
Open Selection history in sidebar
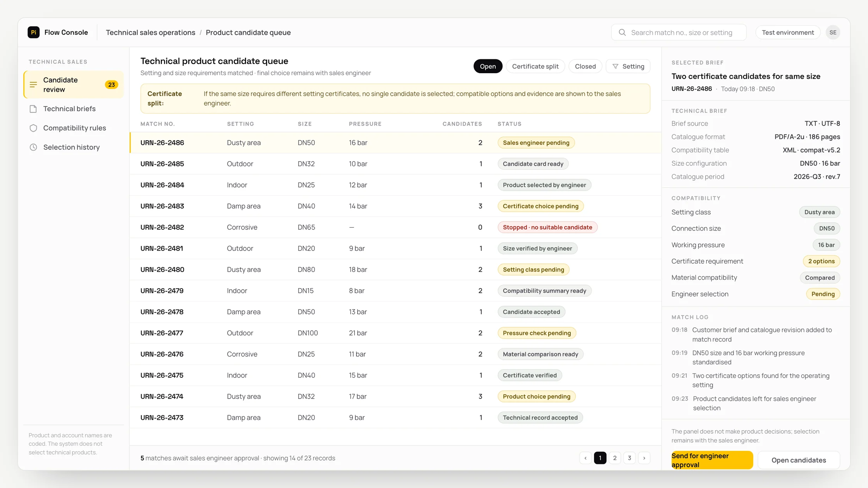coord(74,147)
